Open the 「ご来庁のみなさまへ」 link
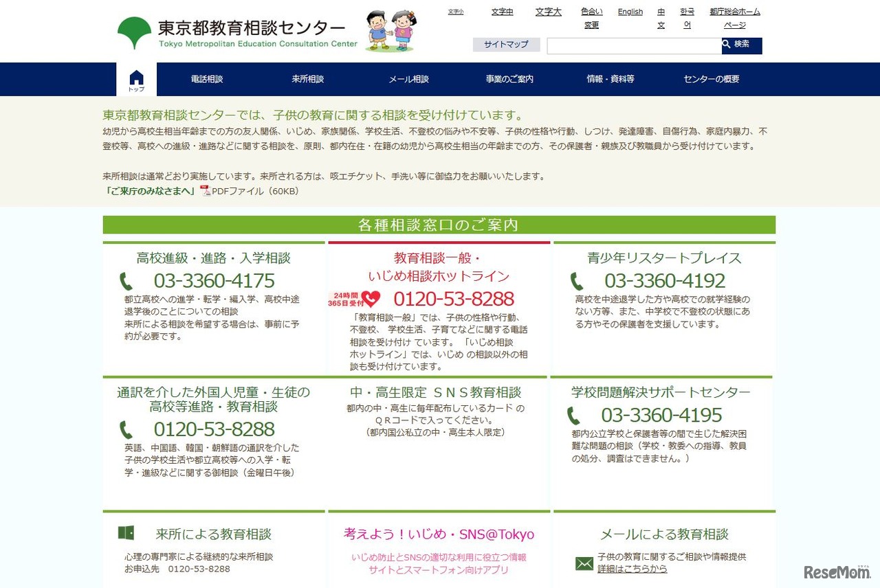 pos(150,191)
